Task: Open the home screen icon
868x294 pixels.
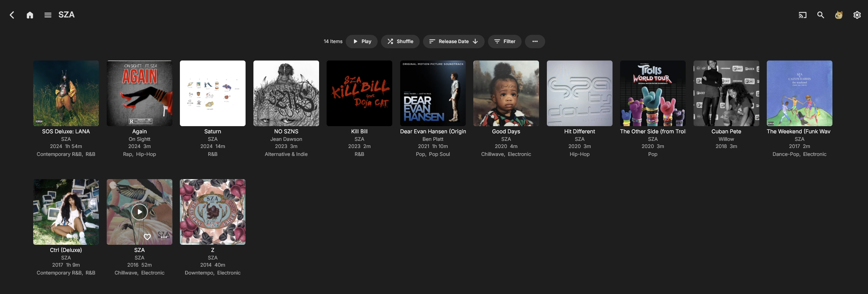Action: pyautogui.click(x=30, y=15)
